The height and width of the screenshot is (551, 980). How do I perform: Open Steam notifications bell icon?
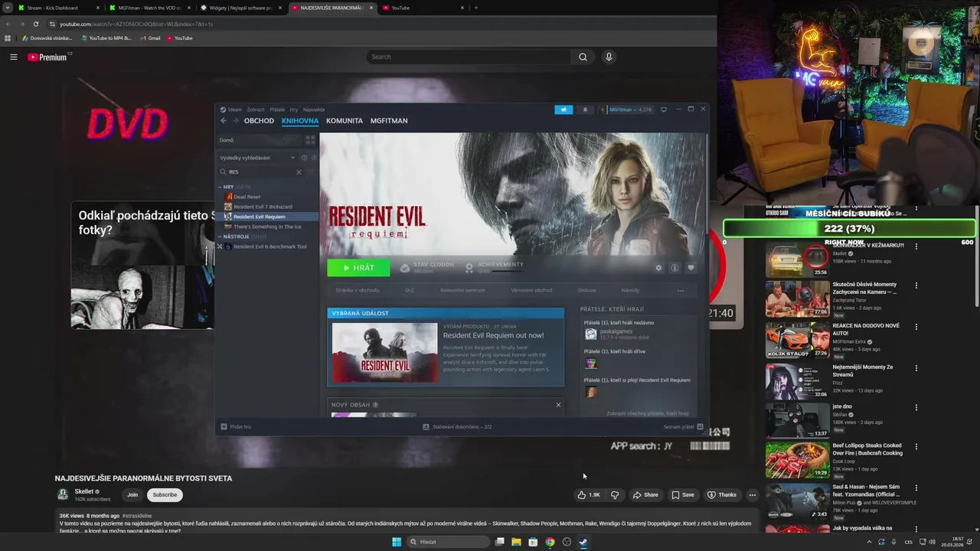point(585,109)
